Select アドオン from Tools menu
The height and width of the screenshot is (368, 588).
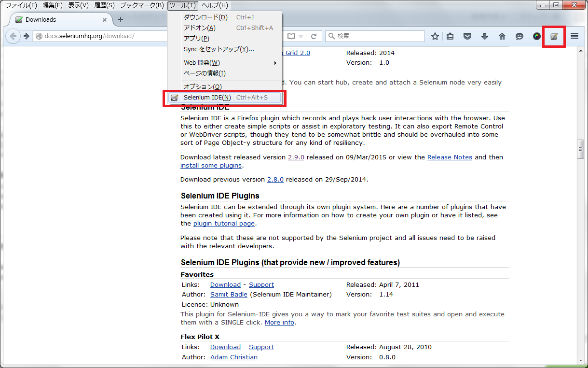[224, 28]
